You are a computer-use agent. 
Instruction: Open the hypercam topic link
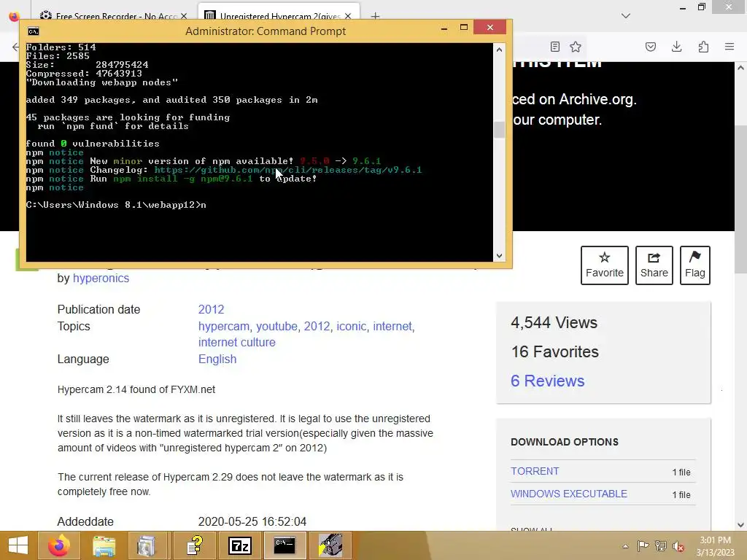[x=223, y=326]
